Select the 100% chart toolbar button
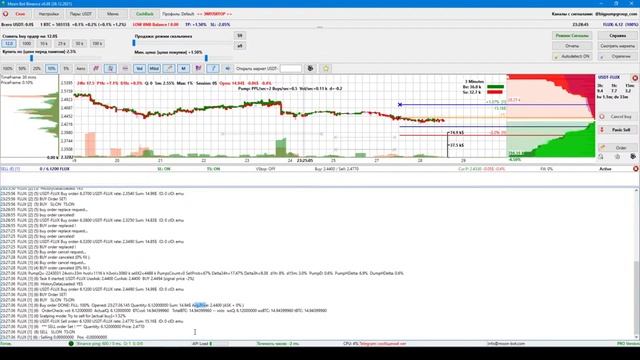Image resolution: width=640 pixels, height=360 pixels. pyautogui.click(x=8, y=69)
